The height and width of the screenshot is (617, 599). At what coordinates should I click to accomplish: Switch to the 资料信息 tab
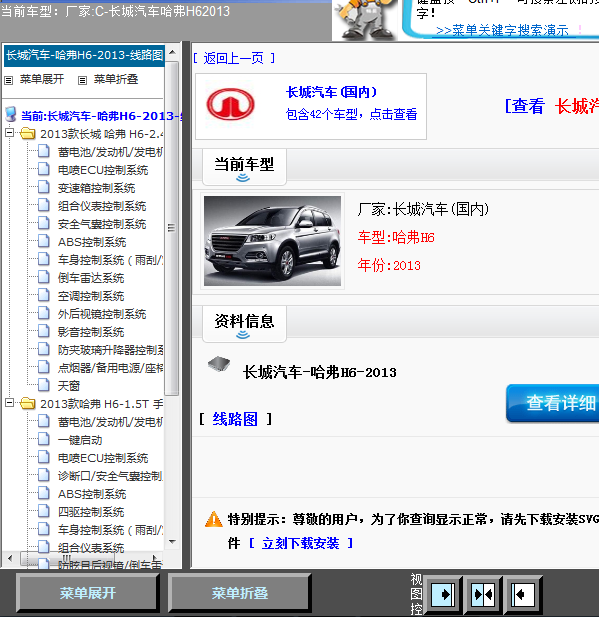244,324
